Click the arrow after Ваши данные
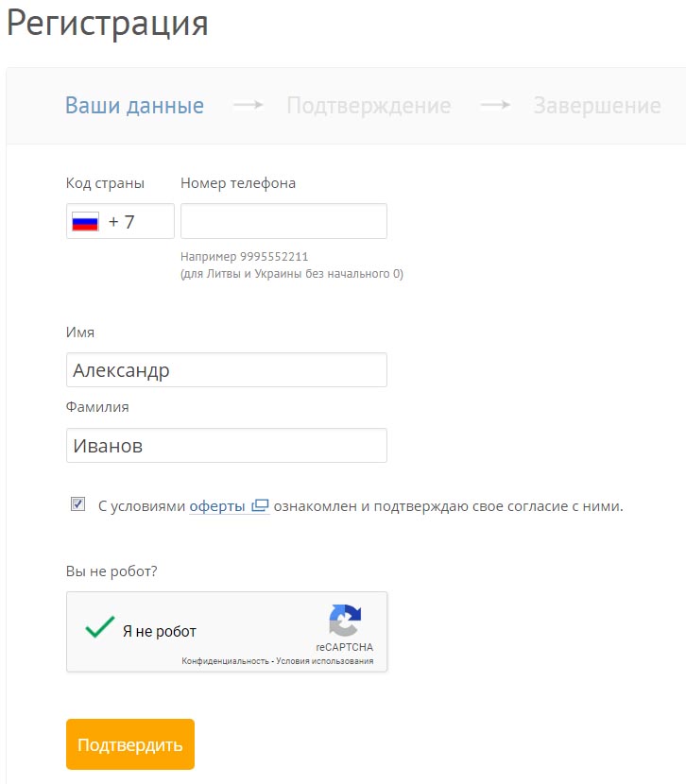Screen dimensions: 686x784 pyautogui.click(x=248, y=106)
